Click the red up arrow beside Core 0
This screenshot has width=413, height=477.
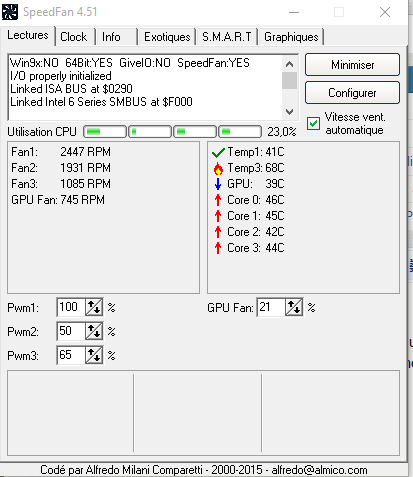[218, 200]
